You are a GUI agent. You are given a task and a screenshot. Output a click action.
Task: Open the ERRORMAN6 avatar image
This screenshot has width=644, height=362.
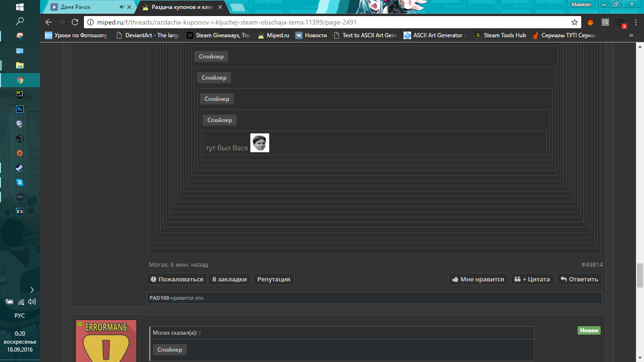pos(106,341)
